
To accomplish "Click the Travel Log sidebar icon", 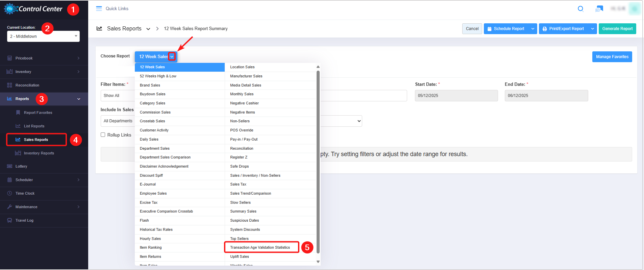I will tap(9, 220).
